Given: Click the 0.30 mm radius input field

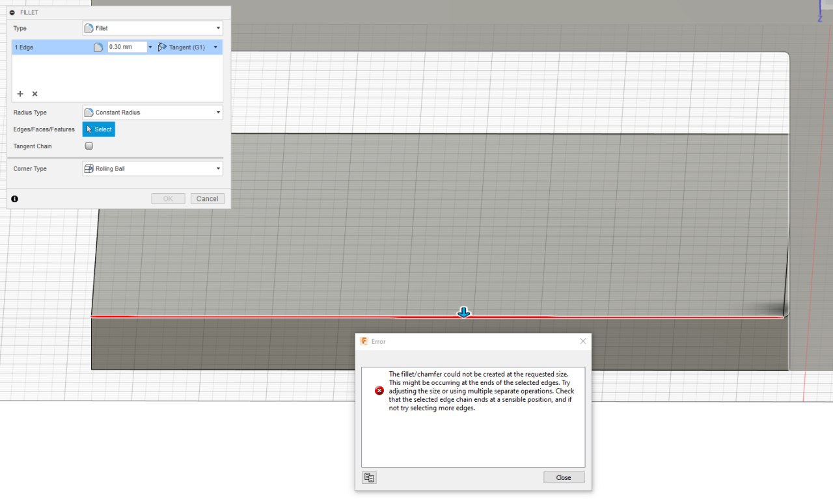Looking at the screenshot, I should point(127,47).
